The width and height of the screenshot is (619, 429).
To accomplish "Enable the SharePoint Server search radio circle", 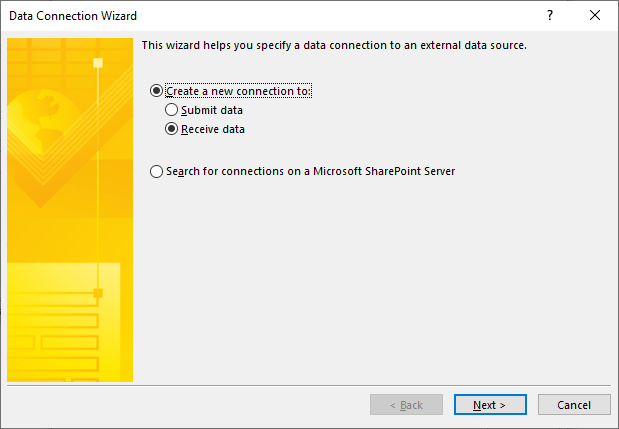I will coord(156,171).
